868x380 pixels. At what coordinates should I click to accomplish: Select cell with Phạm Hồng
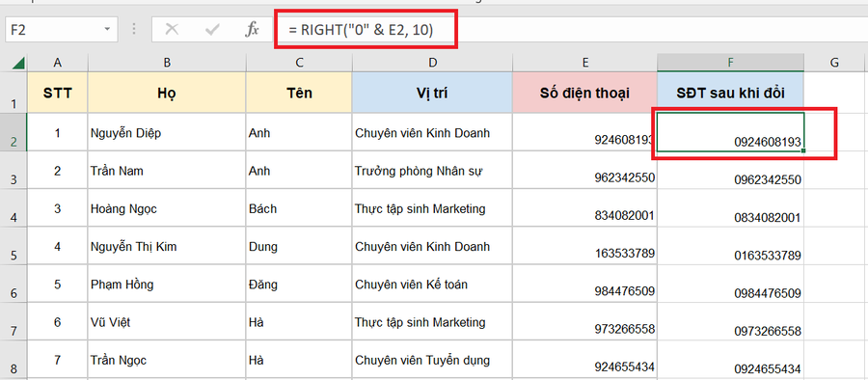(x=167, y=285)
